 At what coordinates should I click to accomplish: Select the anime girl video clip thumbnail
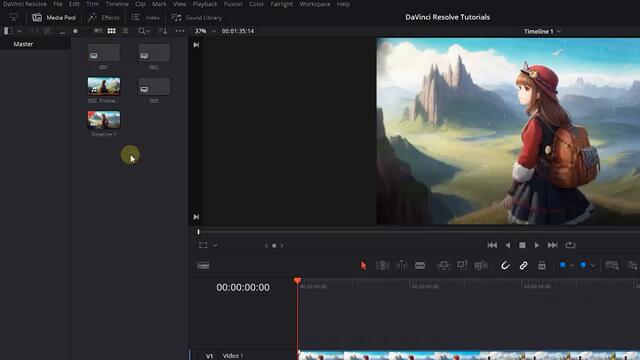click(x=104, y=86)
